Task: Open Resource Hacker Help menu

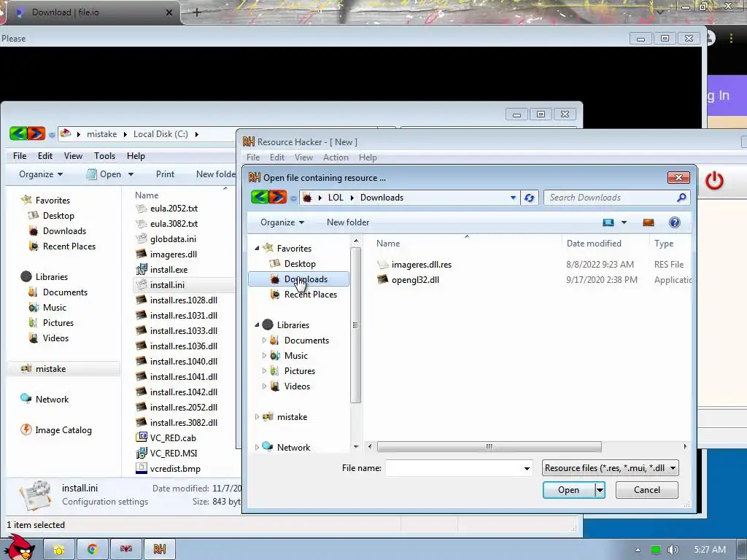Action: (x=368, y=157)
